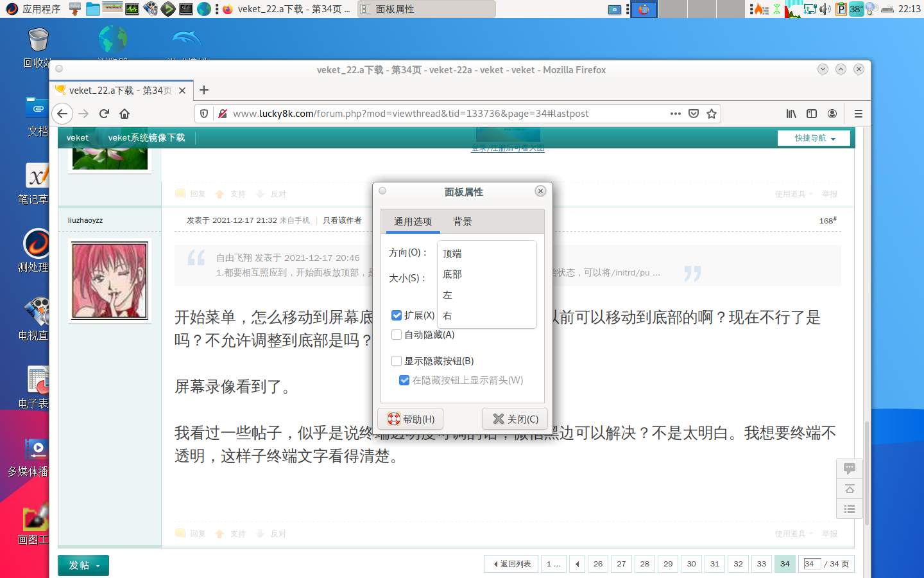Screen dimensions: 924x578
Task: Select 右 in the direction list
Action: (486, 315)
